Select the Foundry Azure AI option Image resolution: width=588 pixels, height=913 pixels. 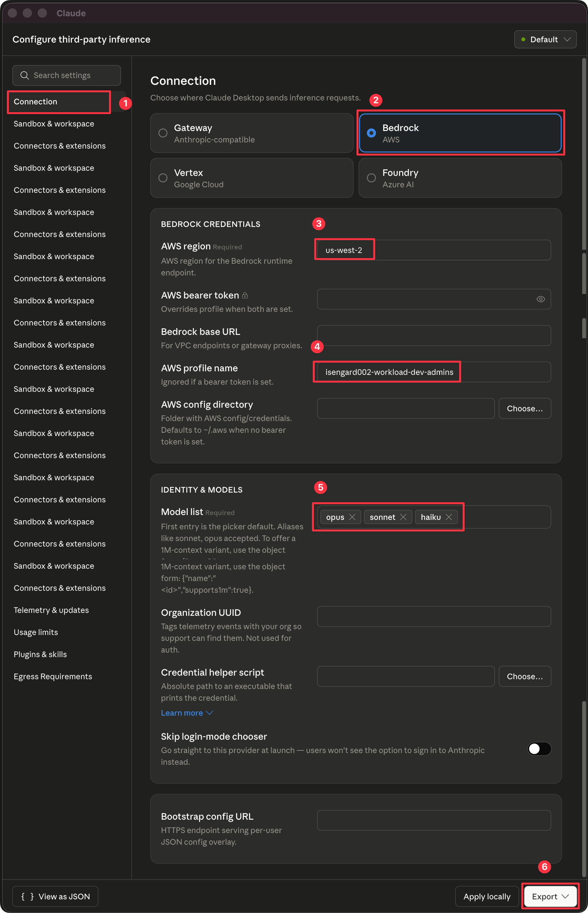pyautogui.click(x=460, y=178)
